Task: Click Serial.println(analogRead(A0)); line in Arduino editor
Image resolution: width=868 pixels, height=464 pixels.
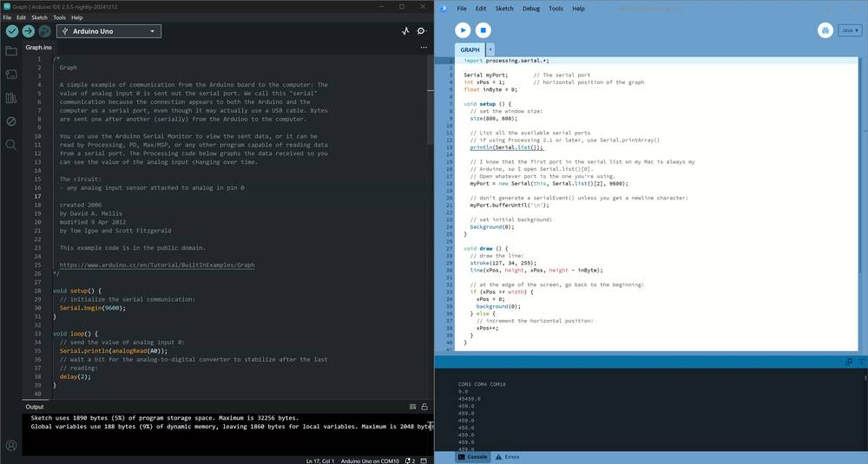Action: (114, 350)
